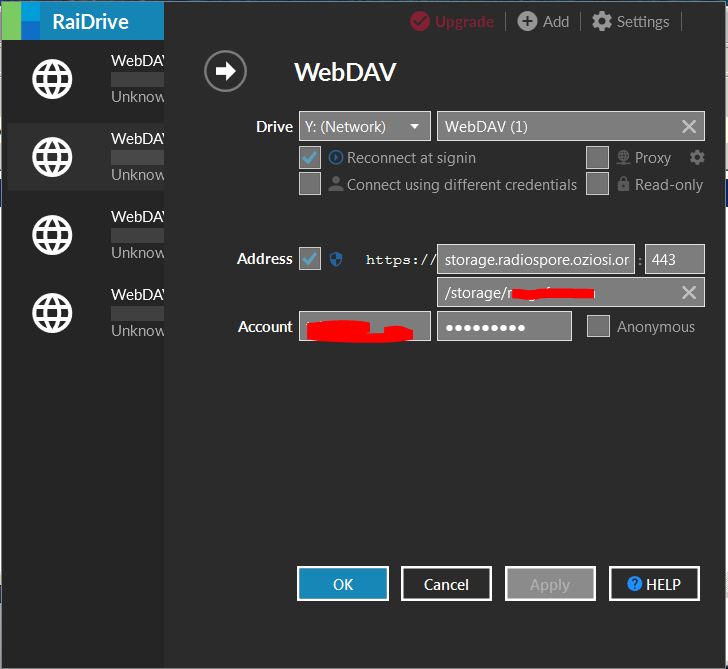728x669 pixels.
Task: Click the Upgrade checkmark icon
Action: coord(420,21)
